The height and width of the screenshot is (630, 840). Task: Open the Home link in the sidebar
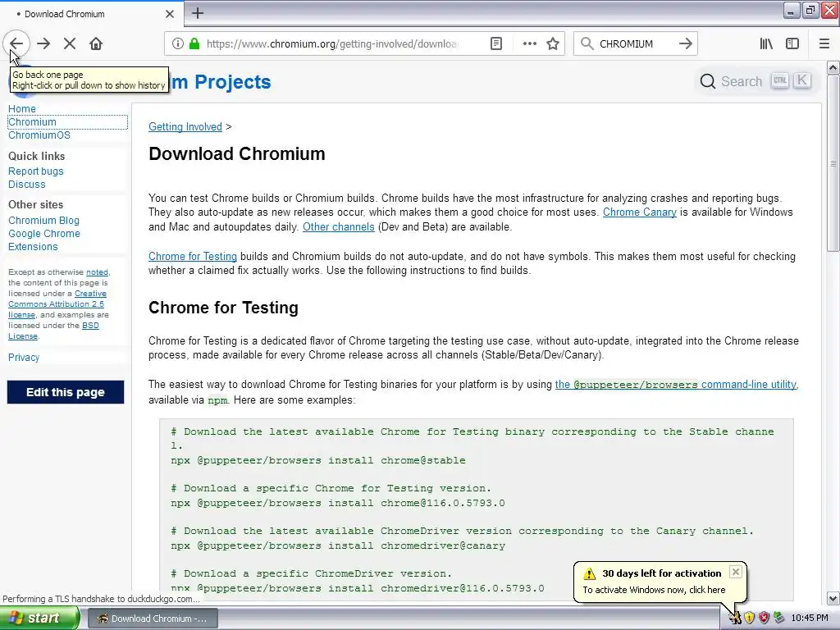coord(22,109)
